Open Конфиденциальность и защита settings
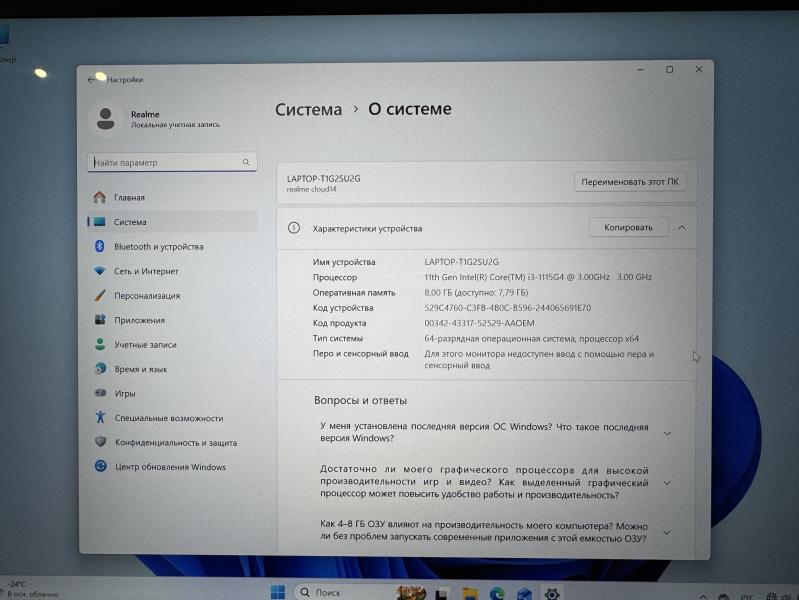 pyautogui.click(x=175, y=443)
